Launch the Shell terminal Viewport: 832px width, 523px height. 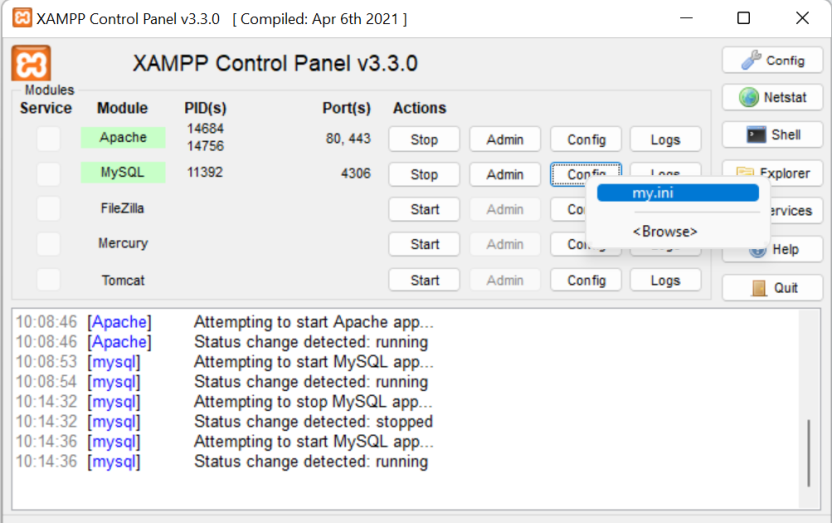click(x=772, y=135)
